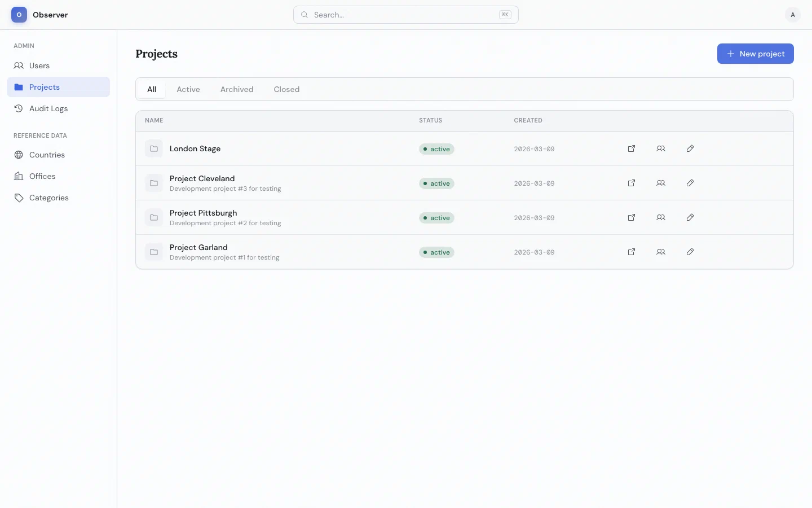Image resolution: width=812 pixels, height=508 pixels.
Task: View Project Cleveland members icon
Action: tap(661, 183)
